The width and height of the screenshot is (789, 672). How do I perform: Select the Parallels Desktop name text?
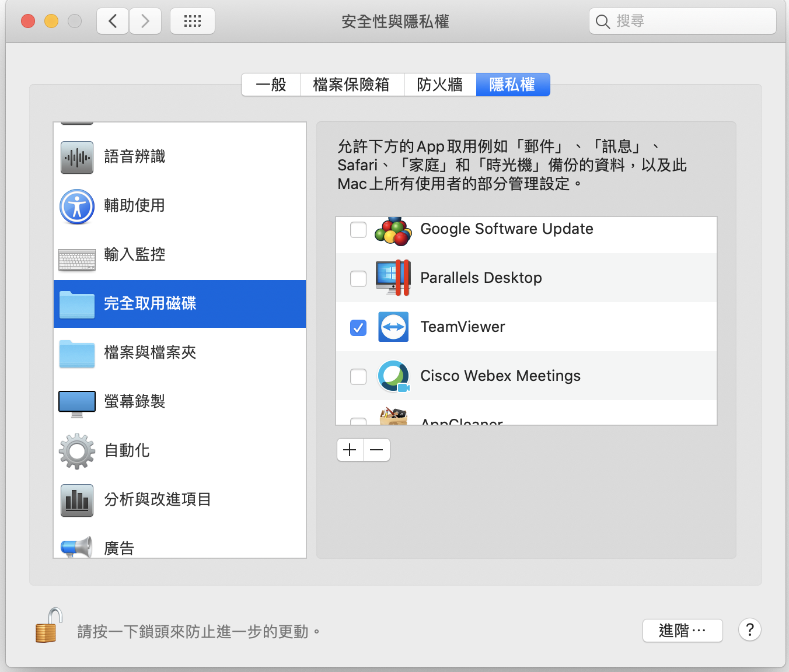point(481,278)
